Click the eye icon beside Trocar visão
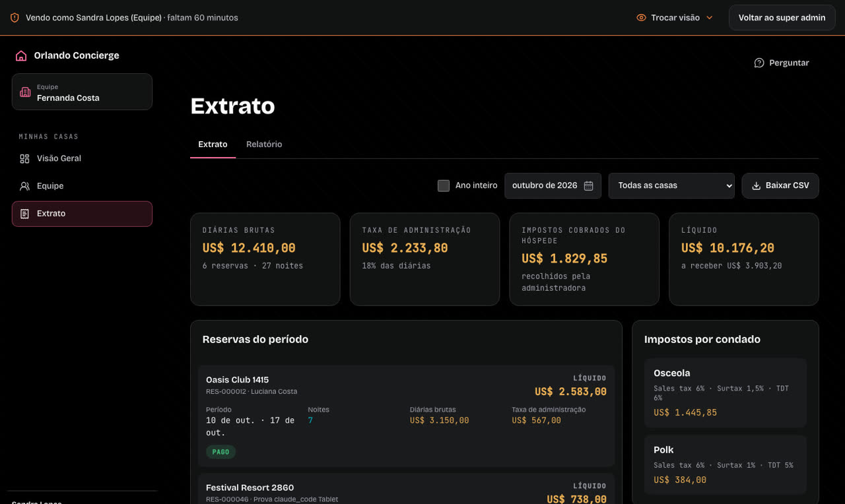This screenshot has width=845, height=504. pyautogui.click(x=641, y=18)
